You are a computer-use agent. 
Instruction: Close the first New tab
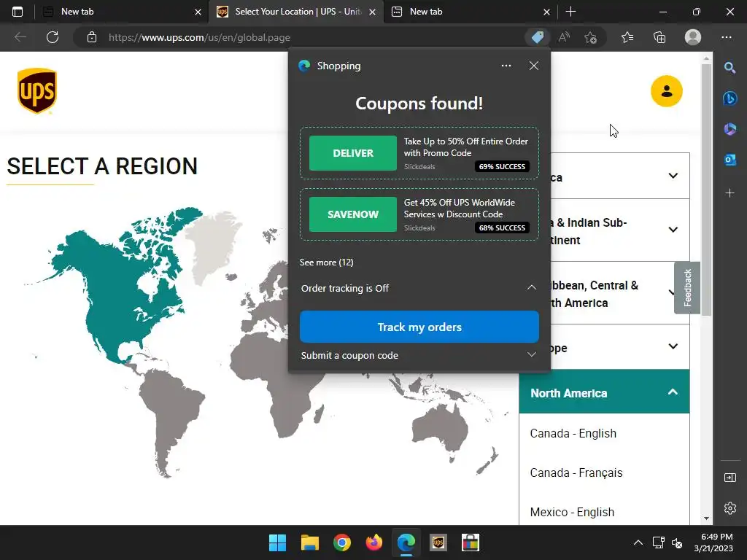pos(198,12)
